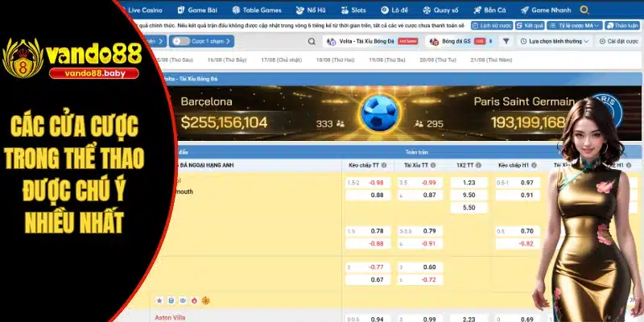Screen dimensions: 644x322
Task: Select handicap 1.5 odds 0.78
Action: 368,231
